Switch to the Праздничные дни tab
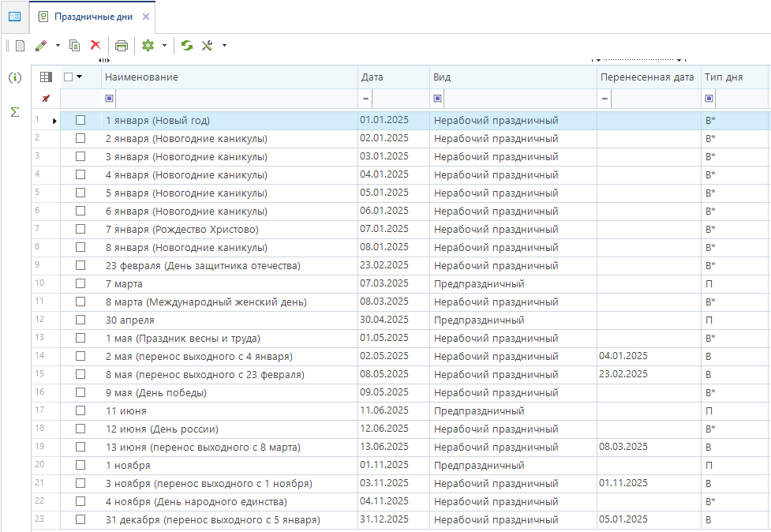 [93, 17]
